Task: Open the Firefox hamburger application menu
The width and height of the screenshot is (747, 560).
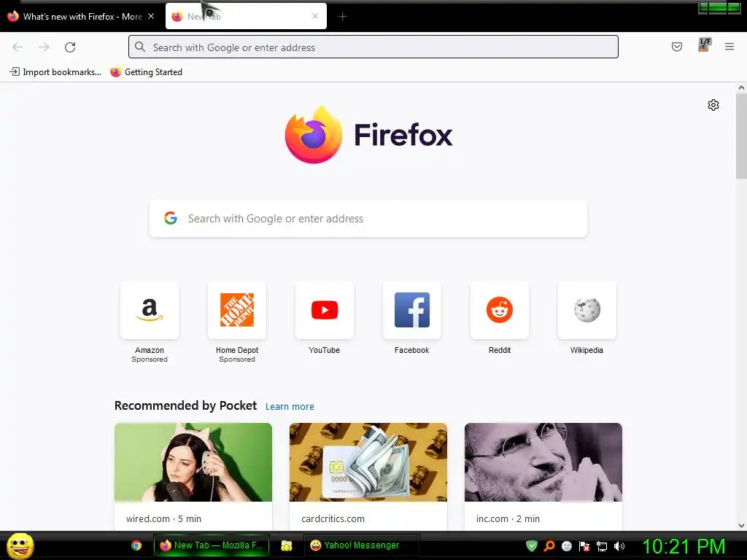Action: click(x=729, y=47)
